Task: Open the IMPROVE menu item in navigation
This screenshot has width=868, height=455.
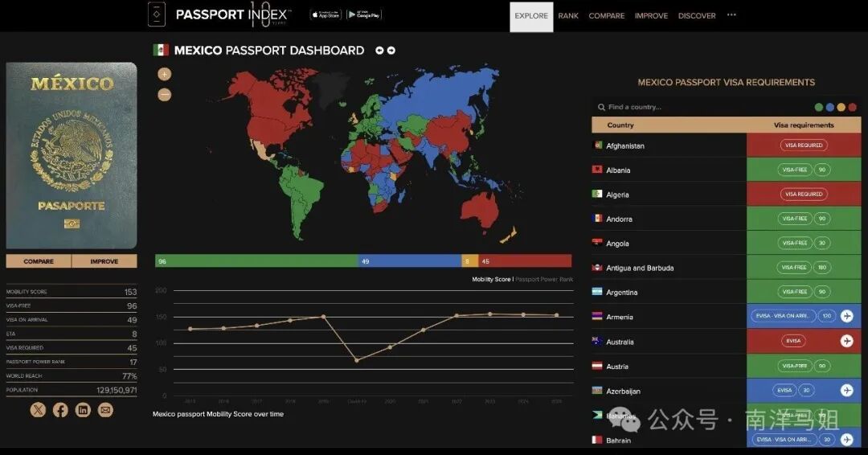Action: (x=651, y=16)
